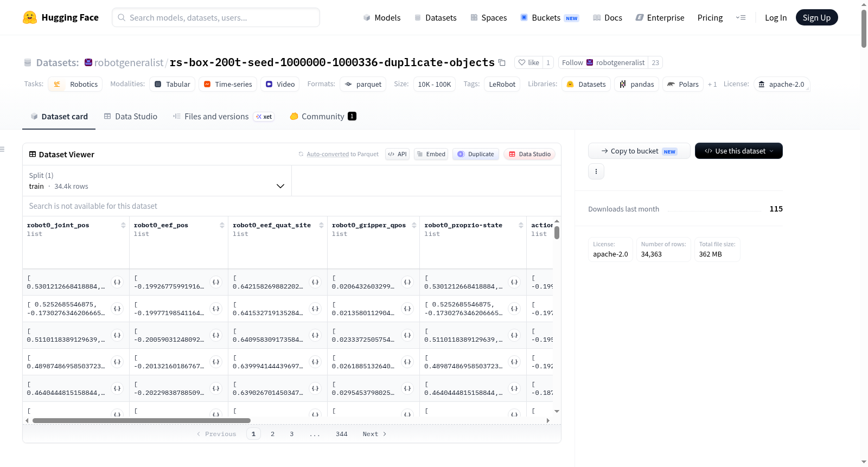Expand JSON for joint_pos value 0.4640444815158844

[117, 388]
